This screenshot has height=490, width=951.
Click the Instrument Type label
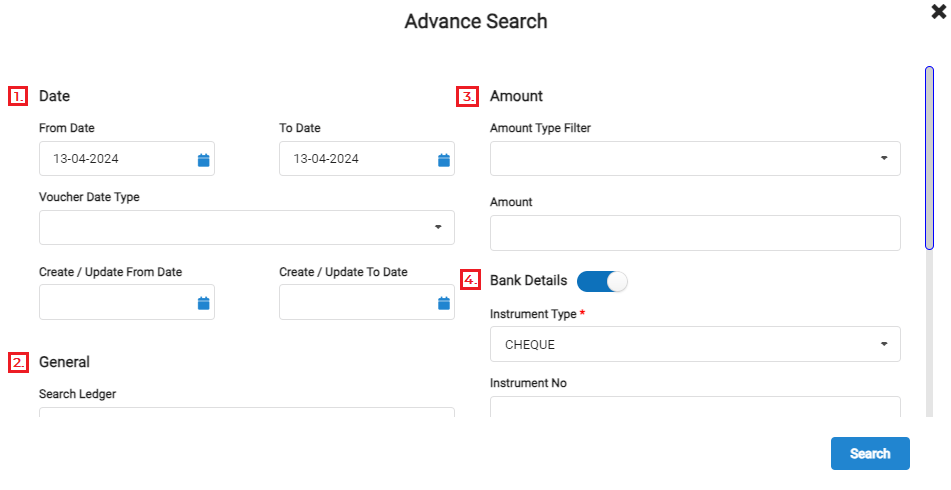533,314
